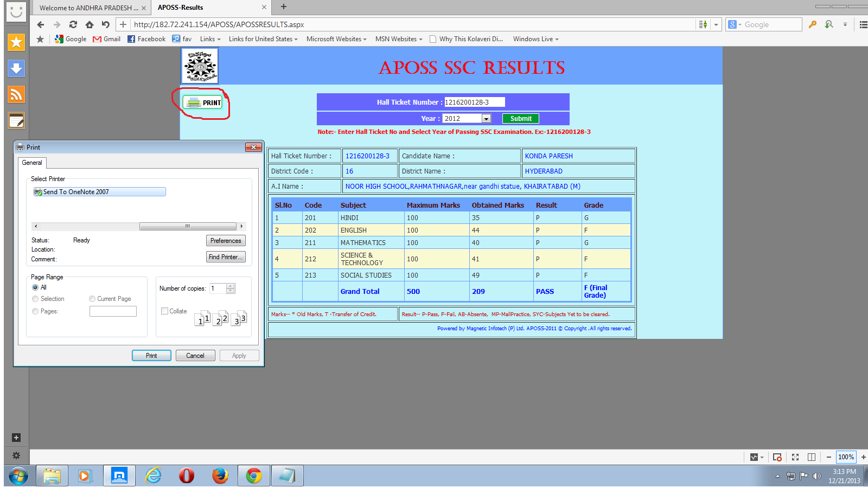Launch Google Chrome from the taskbar
The width and height of the screenshot is (868, 488).
tap(253, 476)
